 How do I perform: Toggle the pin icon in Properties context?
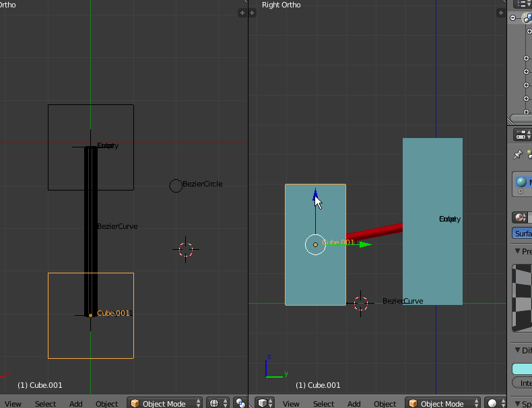tap(518, 155)
